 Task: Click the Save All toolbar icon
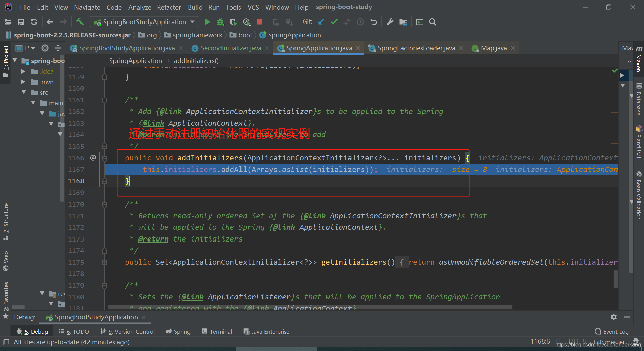[21, 22]
